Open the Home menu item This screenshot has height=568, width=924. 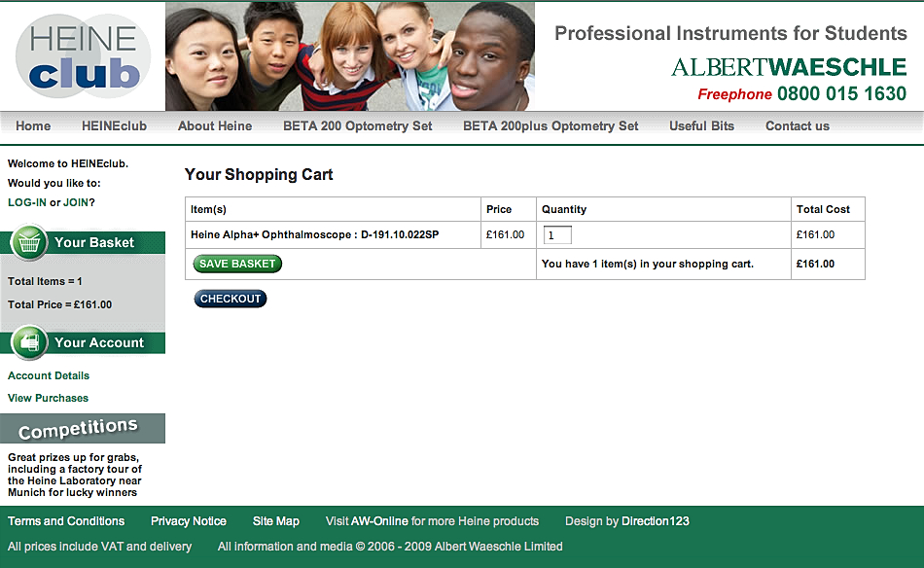click(x=33, y=126)
